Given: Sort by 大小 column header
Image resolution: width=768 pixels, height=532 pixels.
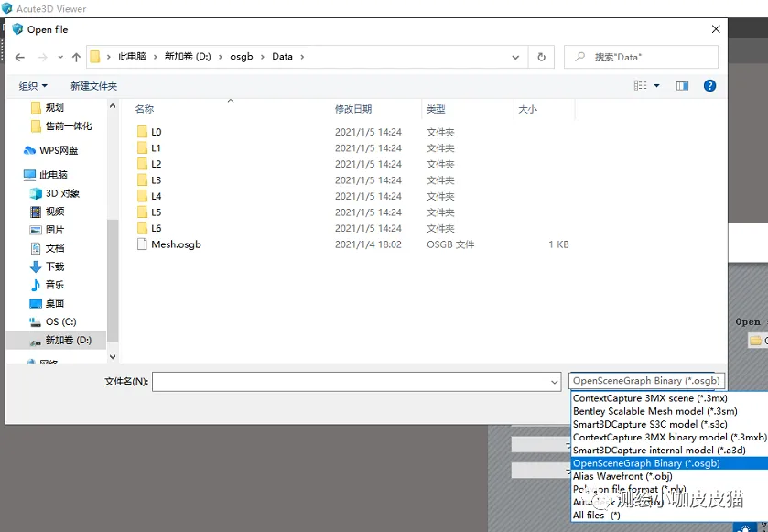Looking at the screenshot, I should (x=527, y=109).
